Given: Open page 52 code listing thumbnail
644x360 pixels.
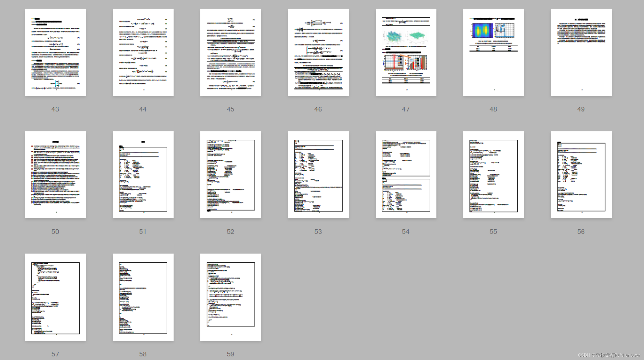Looking at the screenshot, I should click(231, 175).
